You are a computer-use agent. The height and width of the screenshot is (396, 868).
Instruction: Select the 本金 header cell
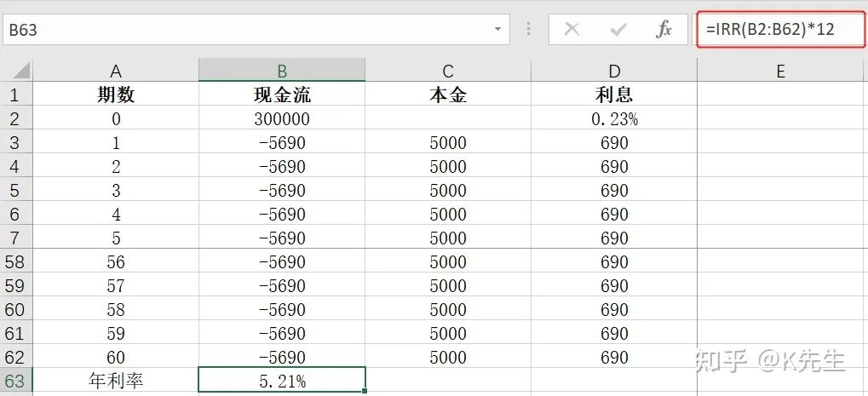(x=448, y=95)
